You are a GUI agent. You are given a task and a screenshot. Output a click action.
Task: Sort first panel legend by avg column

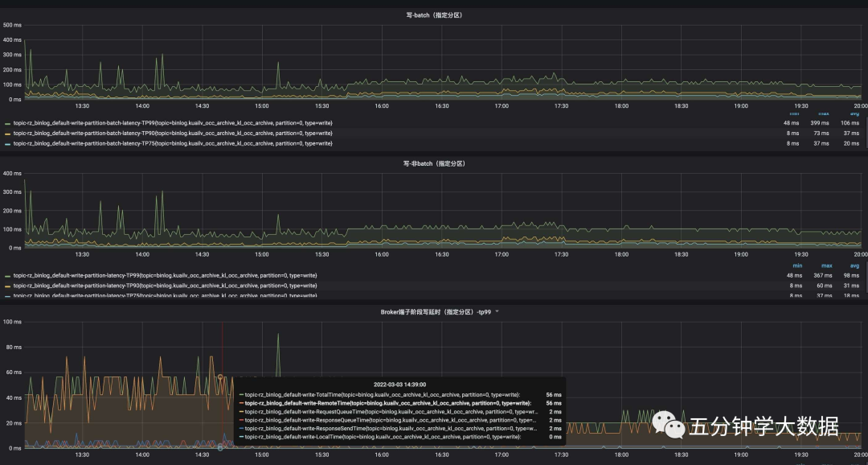coord(854,113)
